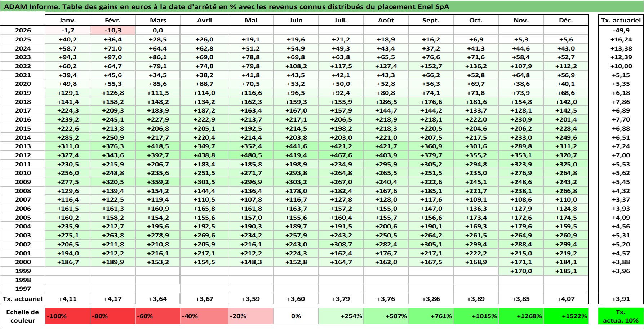
Task: Select the -20% pink scale cell
Action: [x=251, y=316]
